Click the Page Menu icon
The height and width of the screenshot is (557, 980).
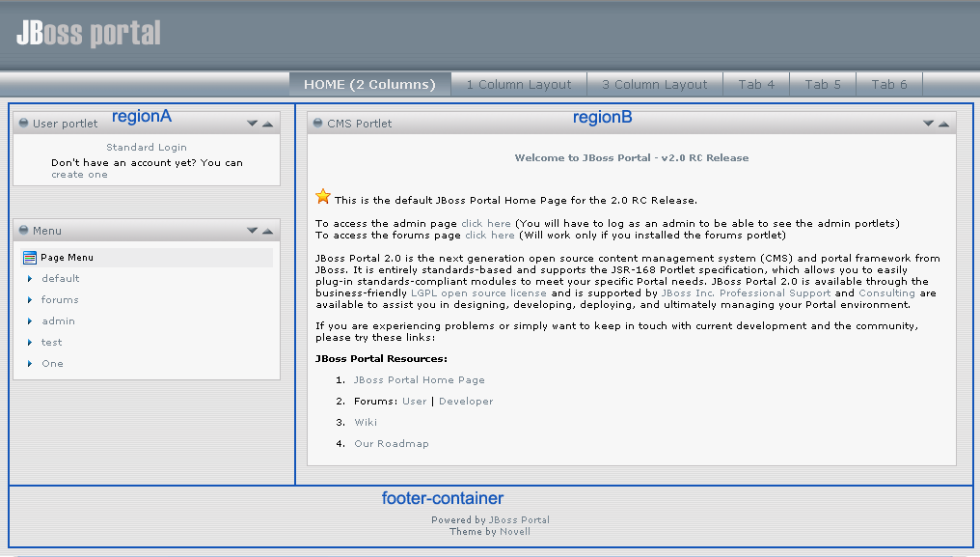tap(29, 258)
